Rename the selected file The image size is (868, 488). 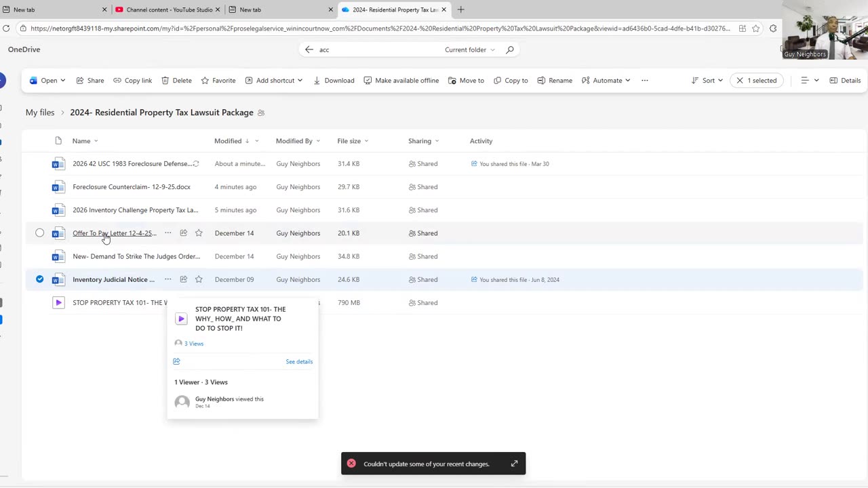(555, 81)
